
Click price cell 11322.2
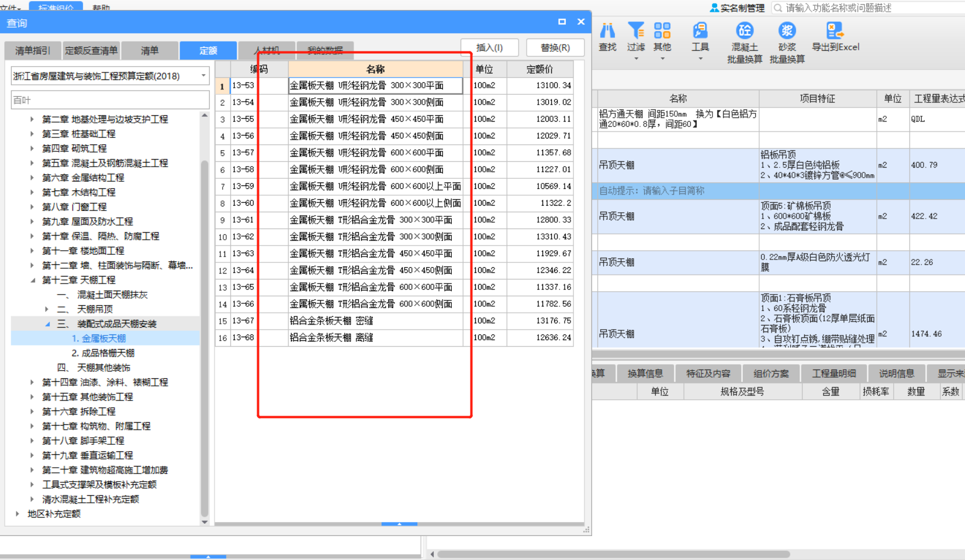(539, 203)
